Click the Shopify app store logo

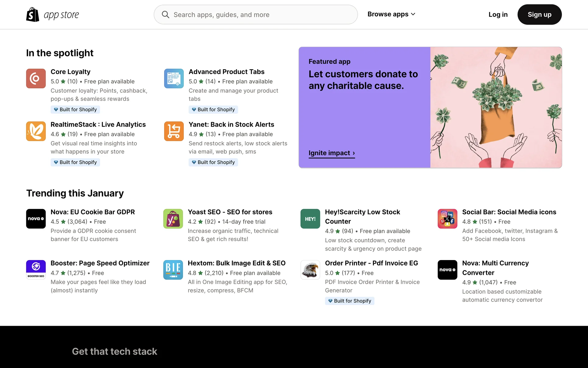(53, 14)
